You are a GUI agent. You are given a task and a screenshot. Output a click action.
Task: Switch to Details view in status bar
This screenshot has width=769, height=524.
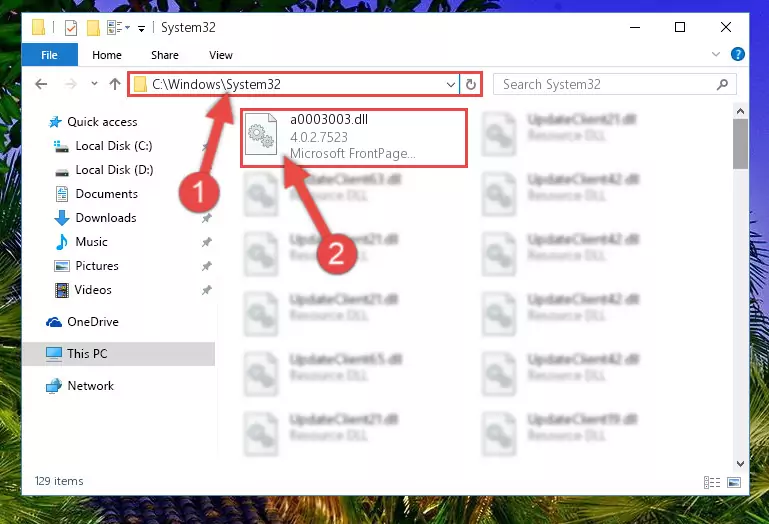pyautogui.click(x=712, y=483)
